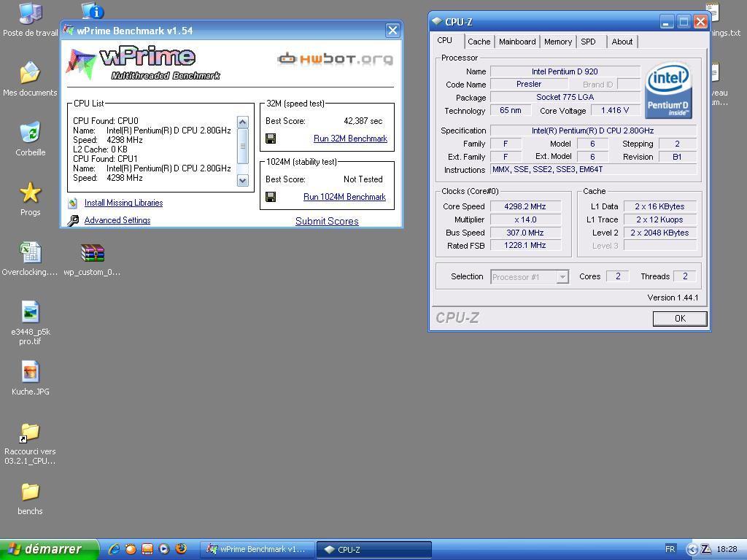Click the Intel Pentium D logo in CPU-Z
747x560 pixels.
point(668,91)
